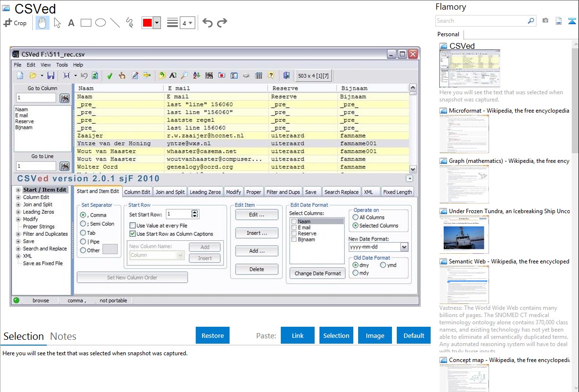Activate the hand pan tool

[x=43, y=23]
